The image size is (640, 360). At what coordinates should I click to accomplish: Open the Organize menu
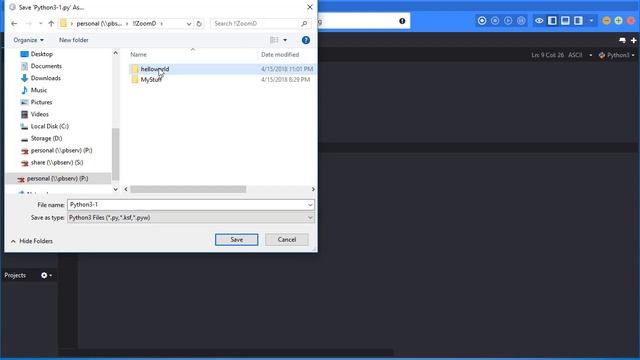(x=29, y=40)
